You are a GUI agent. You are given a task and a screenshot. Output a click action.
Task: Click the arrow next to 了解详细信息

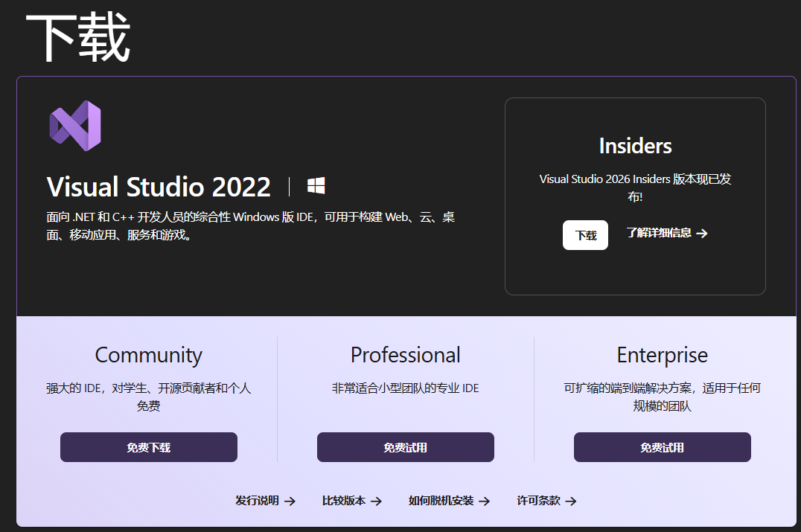point(702,234)
